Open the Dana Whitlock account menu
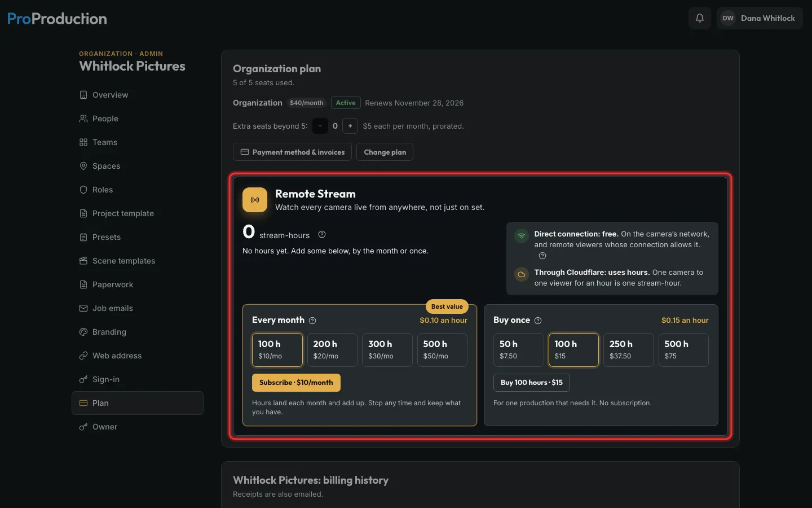The image size is (812, 508). point(760,18)
